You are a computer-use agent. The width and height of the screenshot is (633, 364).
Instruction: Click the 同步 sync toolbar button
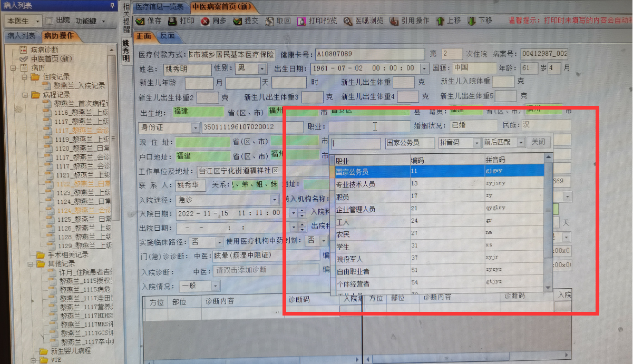coord(214,22)
